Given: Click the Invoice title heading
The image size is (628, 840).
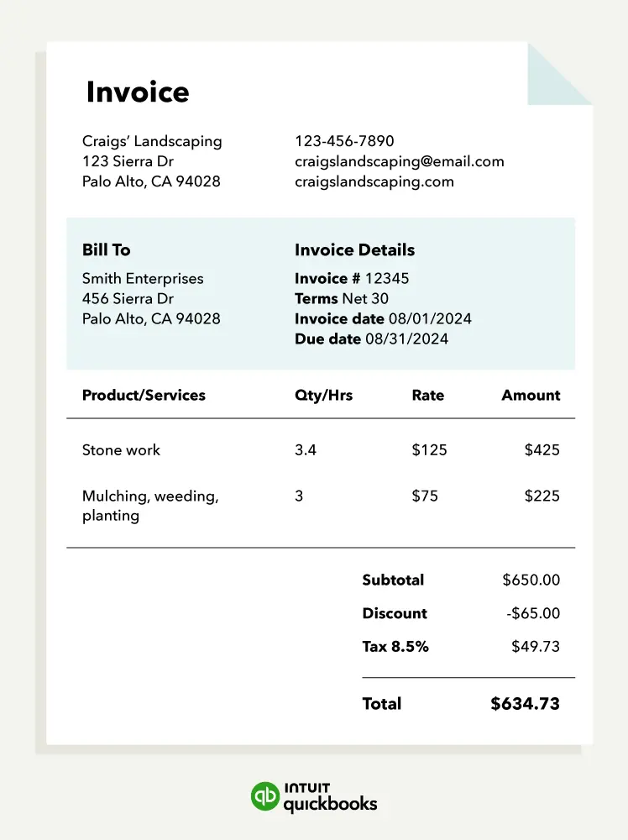Looking at the screenshot, I should [x=138, y=92].
